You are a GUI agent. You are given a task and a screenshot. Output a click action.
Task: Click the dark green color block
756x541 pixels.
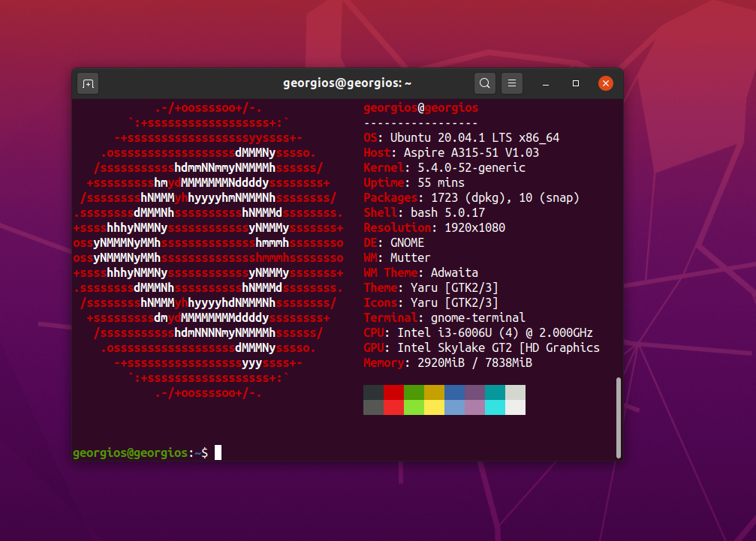pos(414,392)
